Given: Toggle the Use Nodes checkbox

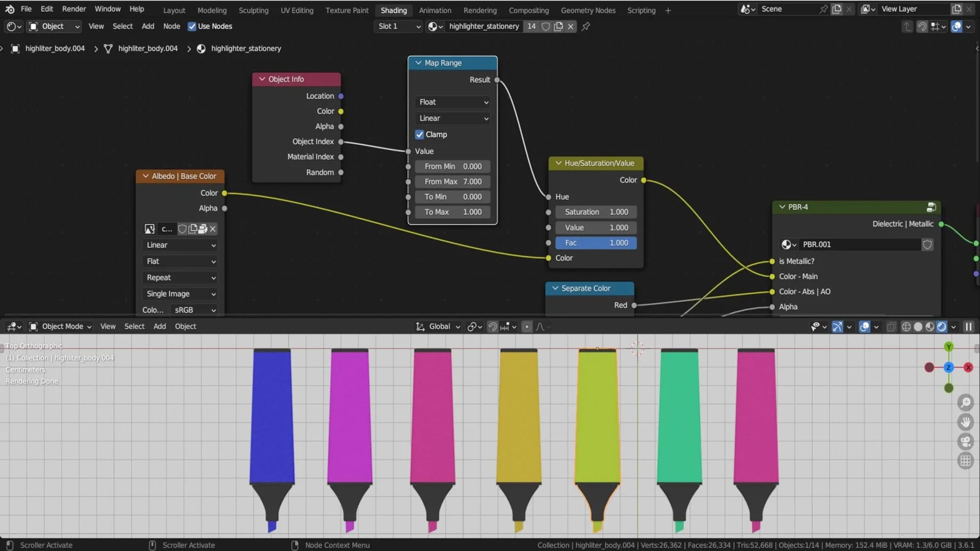Looking at the screenshot, I should pos(192,26).
